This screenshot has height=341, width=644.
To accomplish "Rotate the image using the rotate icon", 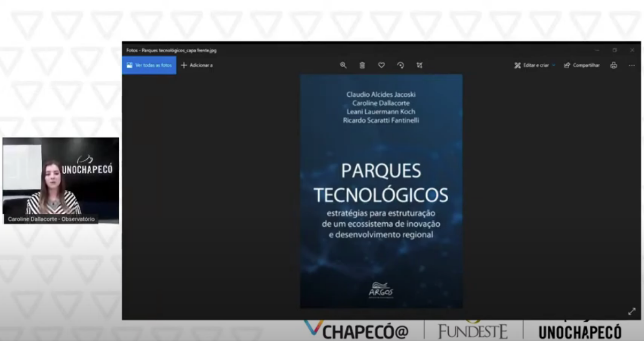I will (401, 65).
